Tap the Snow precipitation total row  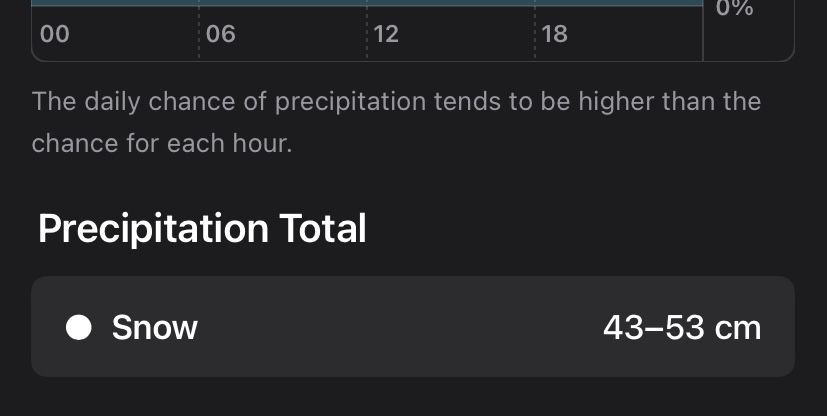pos(412,327)
